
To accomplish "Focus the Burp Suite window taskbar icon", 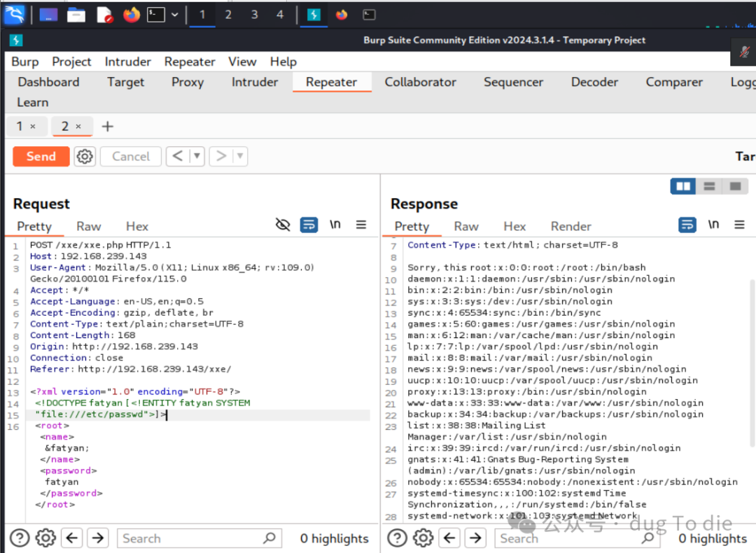I will (x=314, y=15).
